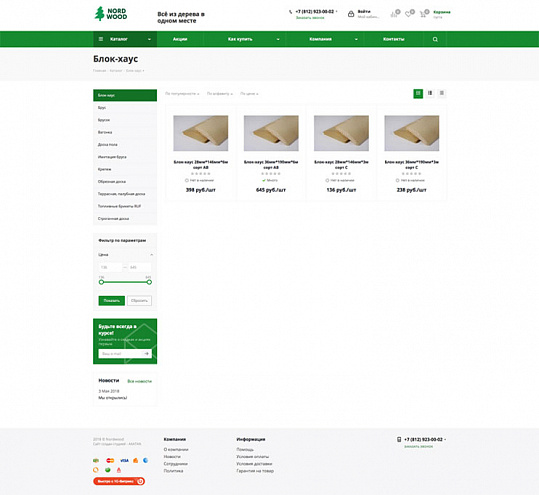539x495 pixels.
Task: Open the shopping cart icon
Action: (424, 14)
